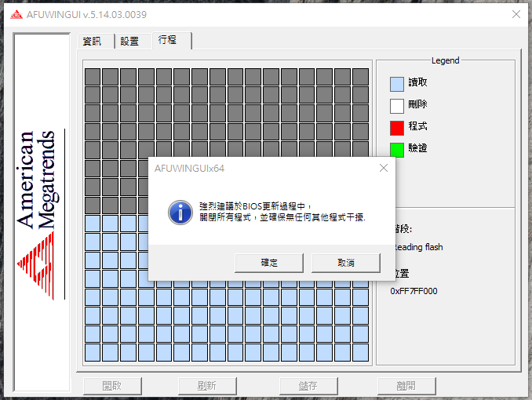Click the AMI logo in the title bar
The height and width of the screenshot is (400, 532).
16,15
